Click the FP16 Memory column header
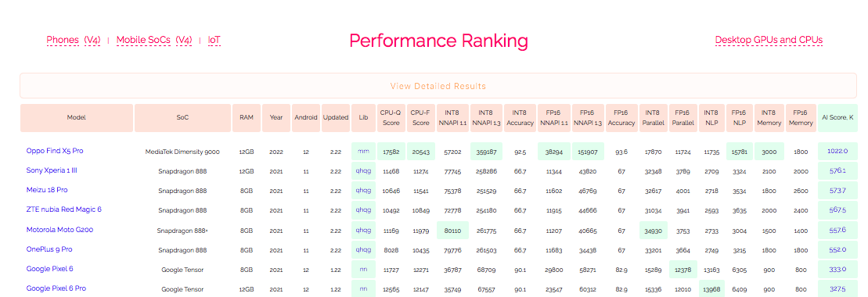 tap(801, 118)
